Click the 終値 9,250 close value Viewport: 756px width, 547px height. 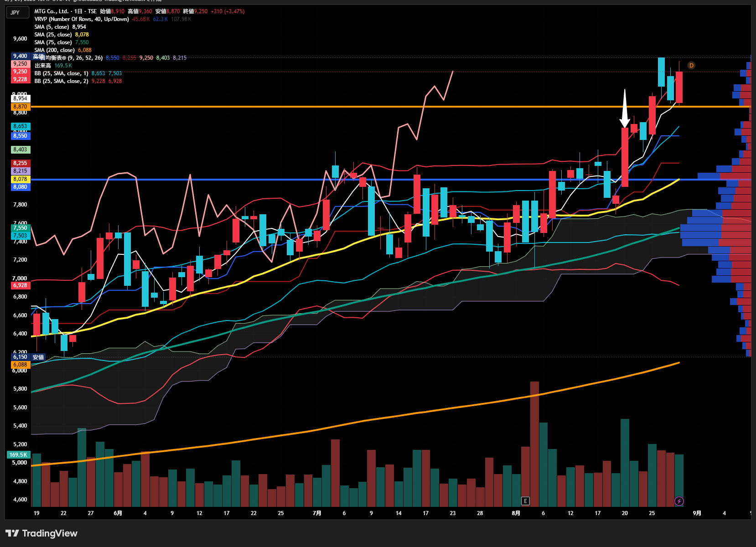pyautogui.click(x=195, y=11)
